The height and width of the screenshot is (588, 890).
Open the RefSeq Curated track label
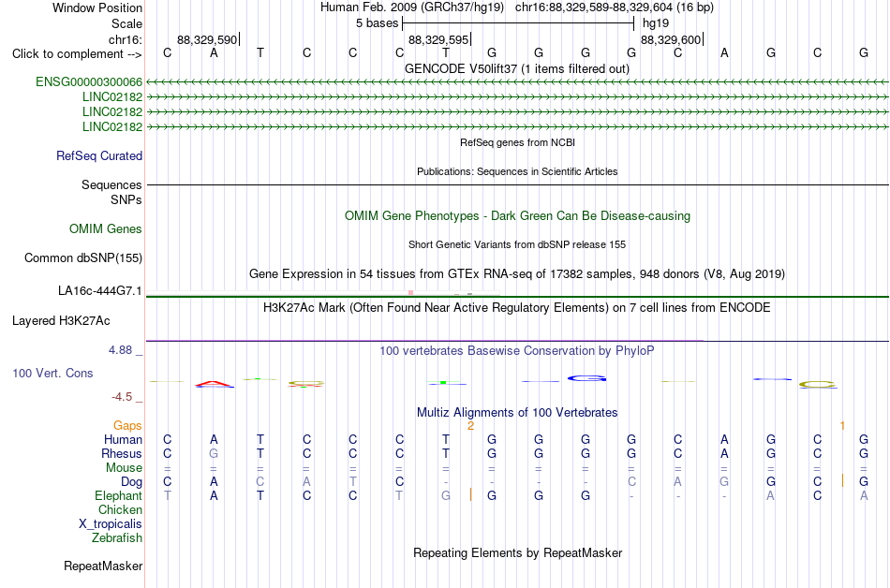pos(98,156)
